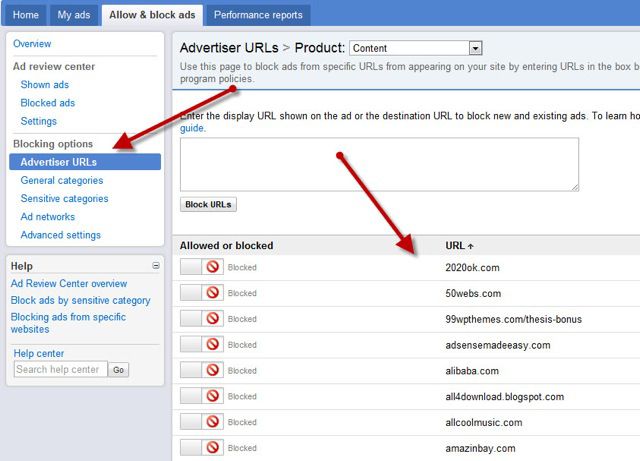Click inside the URL entry text area

[x=379, y=164]
